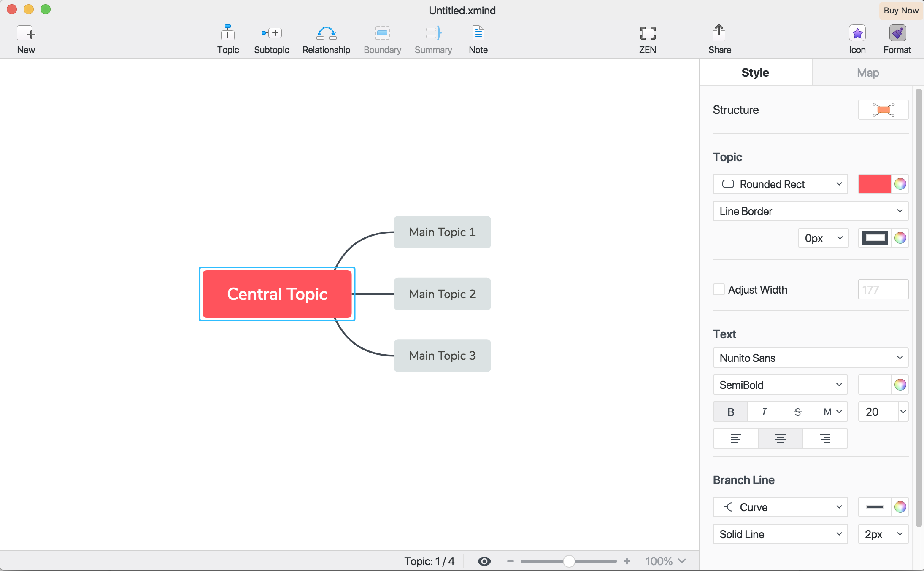The width and height of the screenshot is (924, 571).
Task: Click the Adjust Width value field
Action: tap(883, 290)
